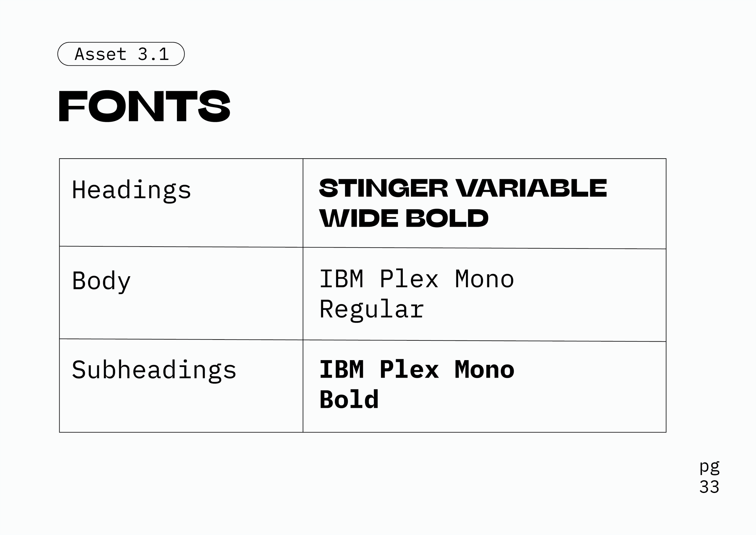Select the Body row label
Screen dimensions: 756x535
point(101,281)
